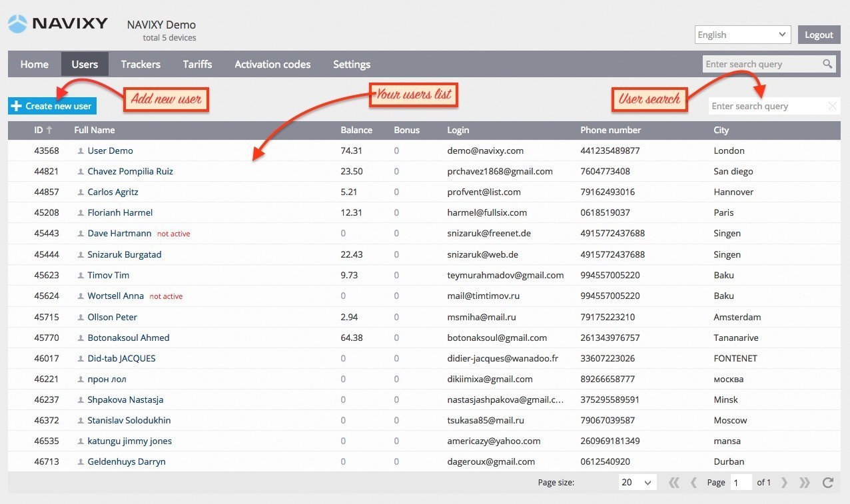Screen dimensions: 850x504
Task: Open user Did-tab JACQUES
Action: (121, 358)
